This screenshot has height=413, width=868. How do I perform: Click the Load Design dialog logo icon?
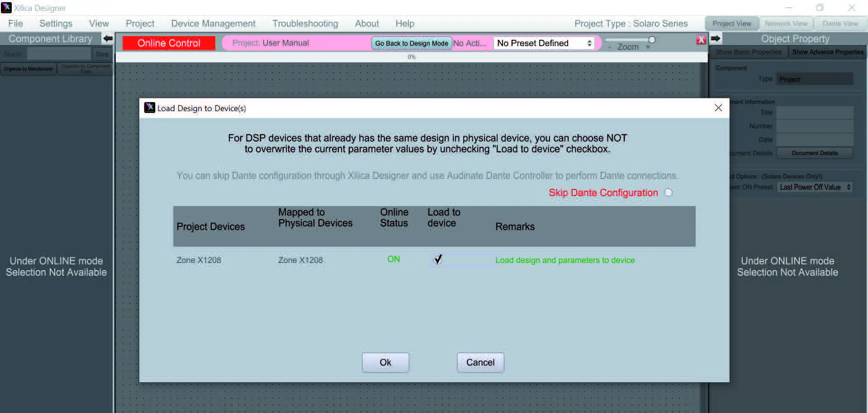click(150, 108)
